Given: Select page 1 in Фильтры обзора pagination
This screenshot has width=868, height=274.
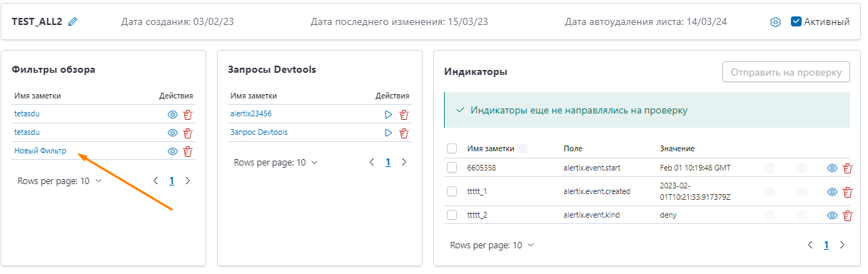Looking at the screenshot, I should 172,181.
